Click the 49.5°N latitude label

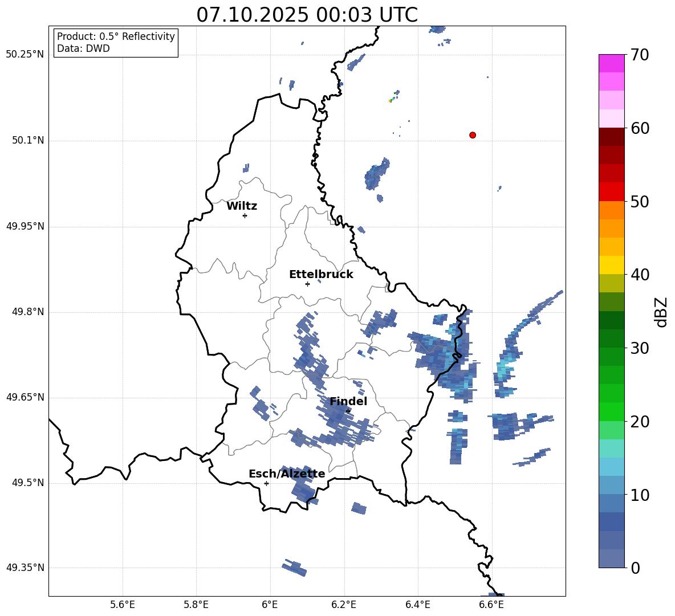(x=28, y=483)
